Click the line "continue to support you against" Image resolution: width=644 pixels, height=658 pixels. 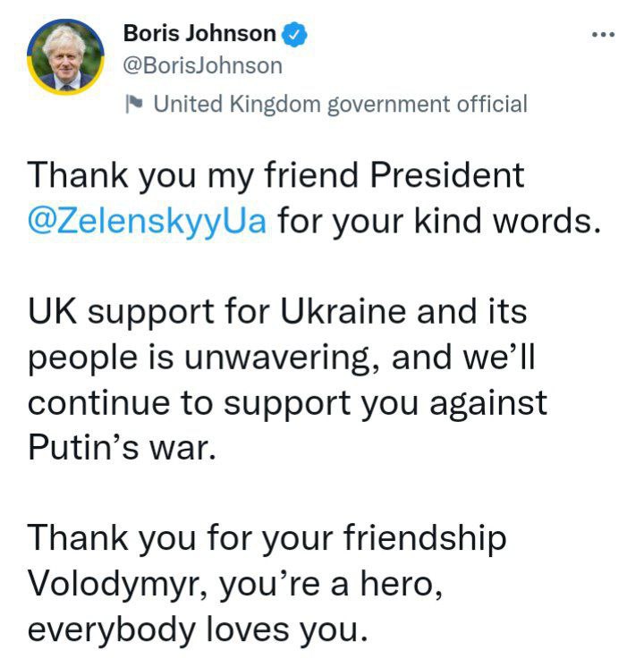coord(287,401)
